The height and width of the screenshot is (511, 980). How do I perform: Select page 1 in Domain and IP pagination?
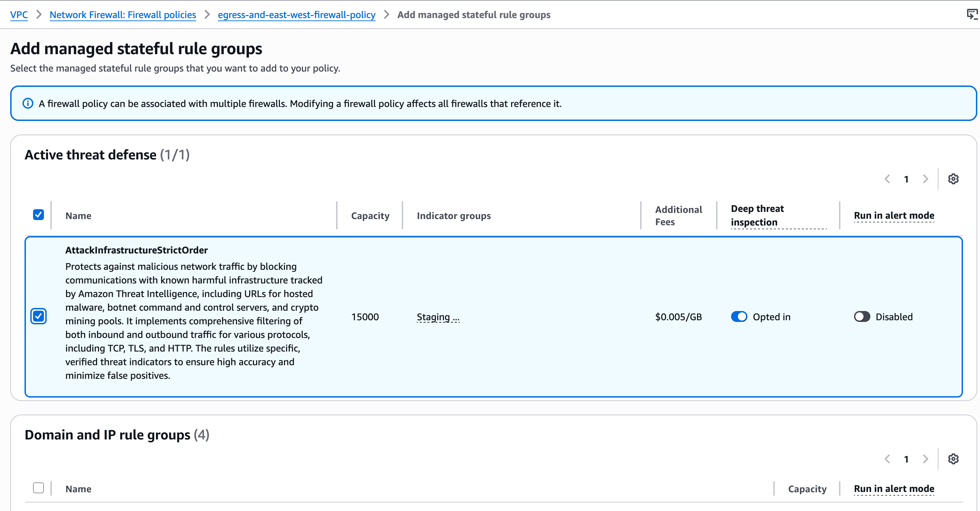click(906, 459)
